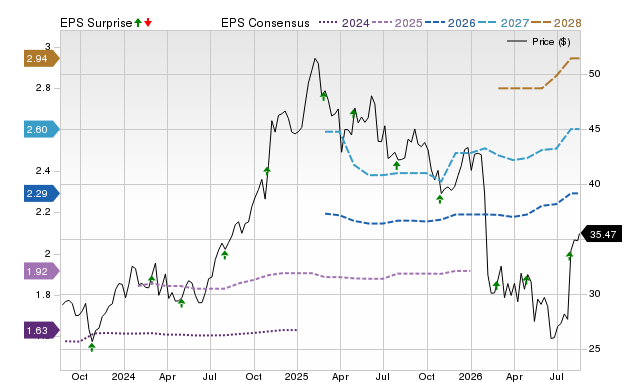This screenshot has width=640, height=382.
Task: Click the EPS Surprise heading text
Action: 96,23
